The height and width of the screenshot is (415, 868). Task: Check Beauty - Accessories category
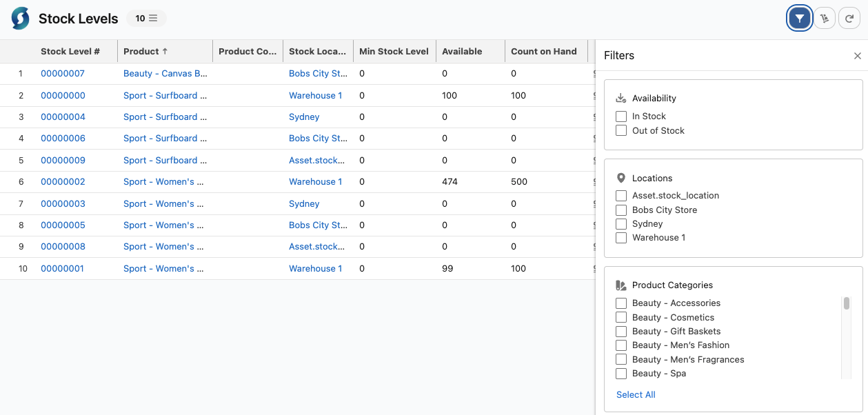click(621, 303)
